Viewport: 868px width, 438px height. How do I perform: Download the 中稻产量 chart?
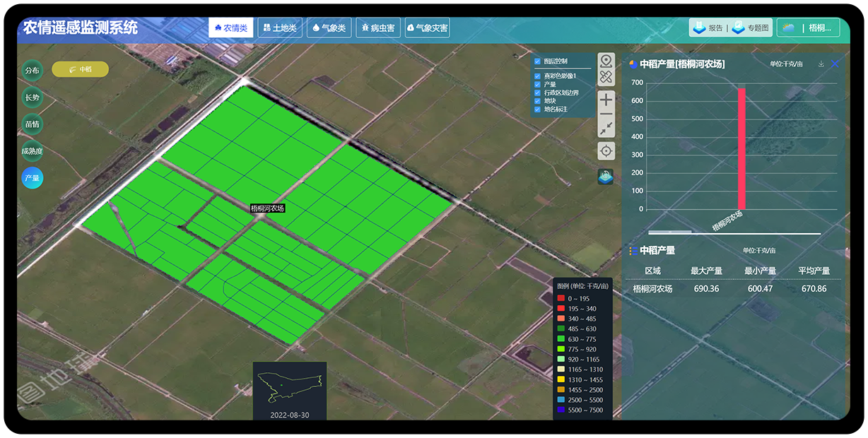pos(821,64)
